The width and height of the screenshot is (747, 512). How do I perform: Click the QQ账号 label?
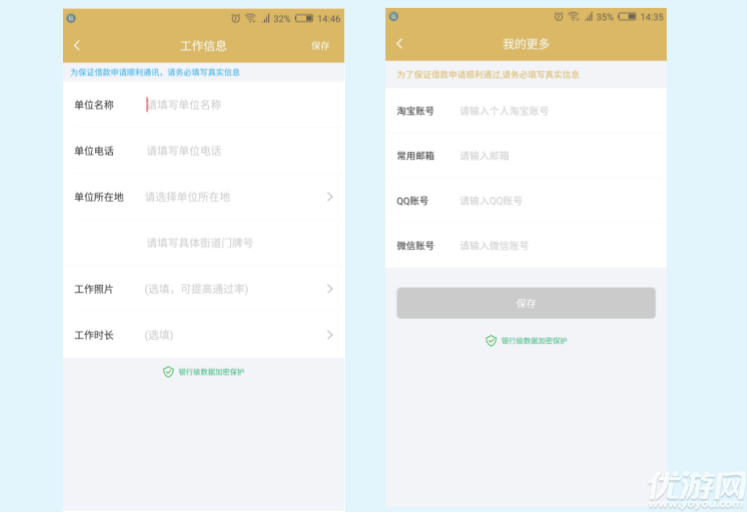(412, 201)
